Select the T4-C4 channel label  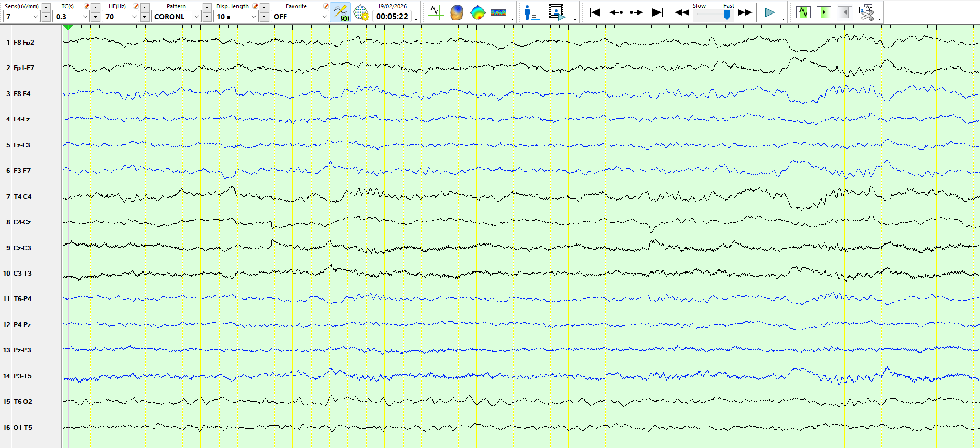pyautogui.click(x=22, y=197)
